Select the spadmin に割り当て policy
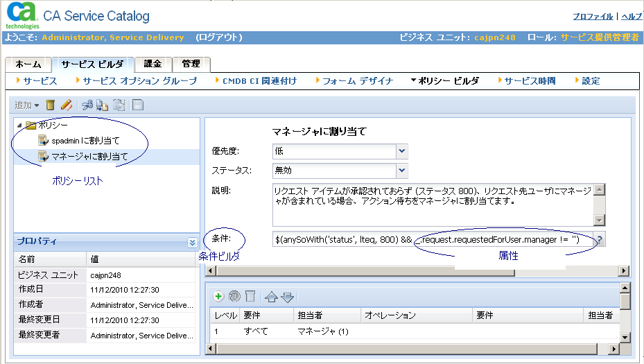This screenshot has width=644, height=364. coord(85,141)
